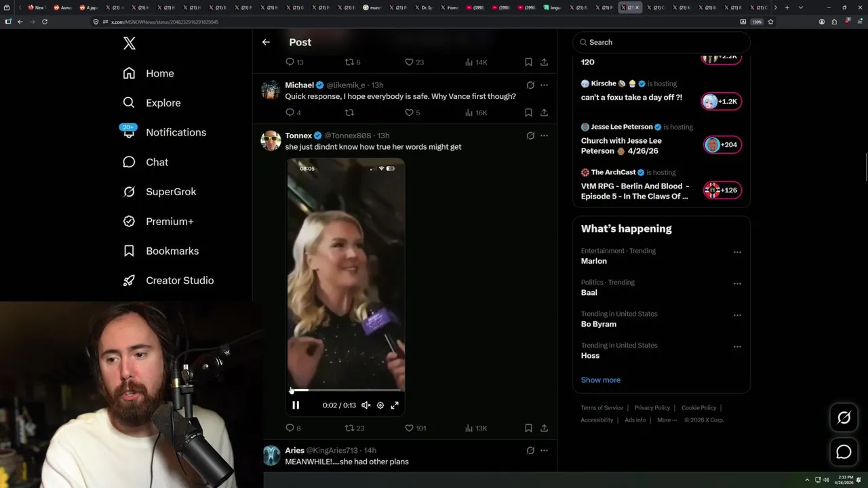Open the floating chat messages button
This screenshot has width=868, height=488.
pos(844,452)
